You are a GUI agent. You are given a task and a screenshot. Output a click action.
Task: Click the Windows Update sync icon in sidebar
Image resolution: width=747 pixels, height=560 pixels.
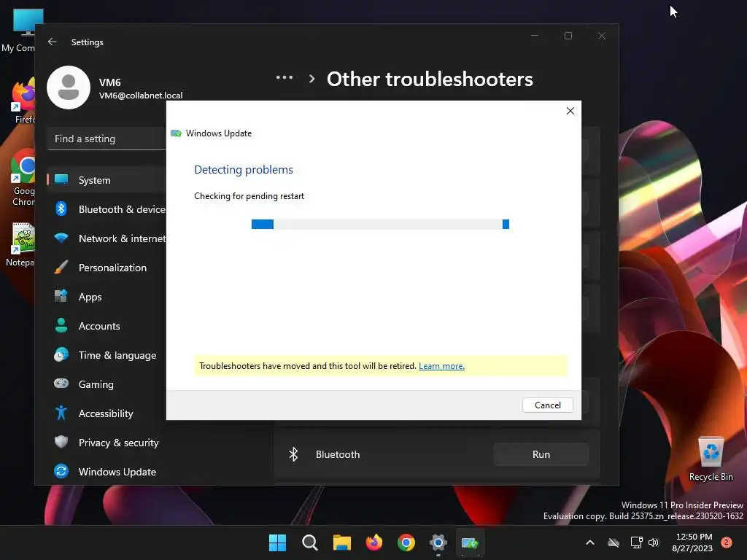[61, 471]
